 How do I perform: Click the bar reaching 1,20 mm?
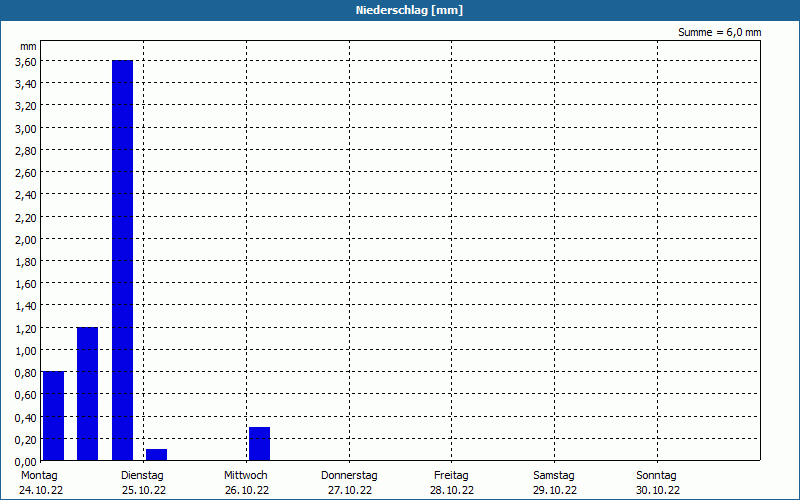[87, 394]
